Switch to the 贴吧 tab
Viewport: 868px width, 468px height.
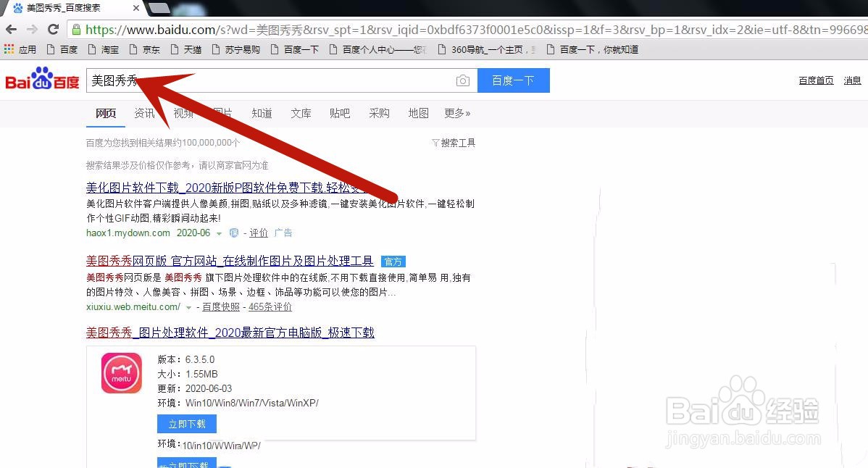coord(340,113)
